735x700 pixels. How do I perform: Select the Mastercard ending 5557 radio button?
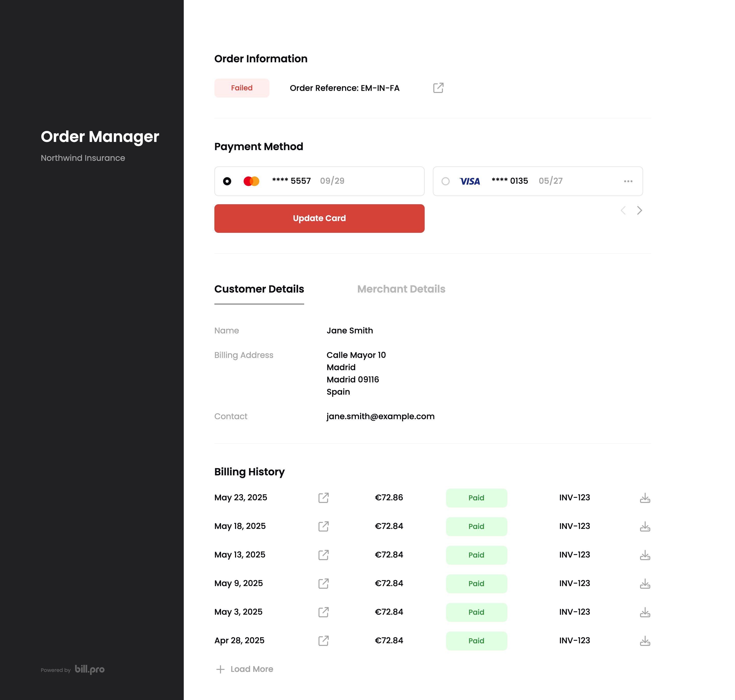pyautogui.click(x=227, y=181)
